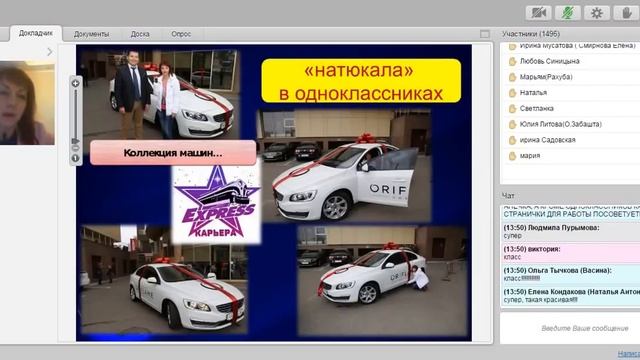Click avatar icon beside Наталья
The width and height of the screenshot is (640, 360).
pyautogui.click(x=512, y=93)
